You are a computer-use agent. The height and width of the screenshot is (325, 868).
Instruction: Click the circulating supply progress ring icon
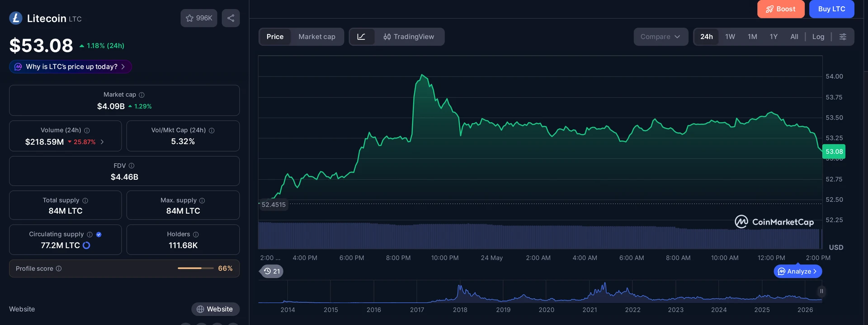(x=86, y=245)
